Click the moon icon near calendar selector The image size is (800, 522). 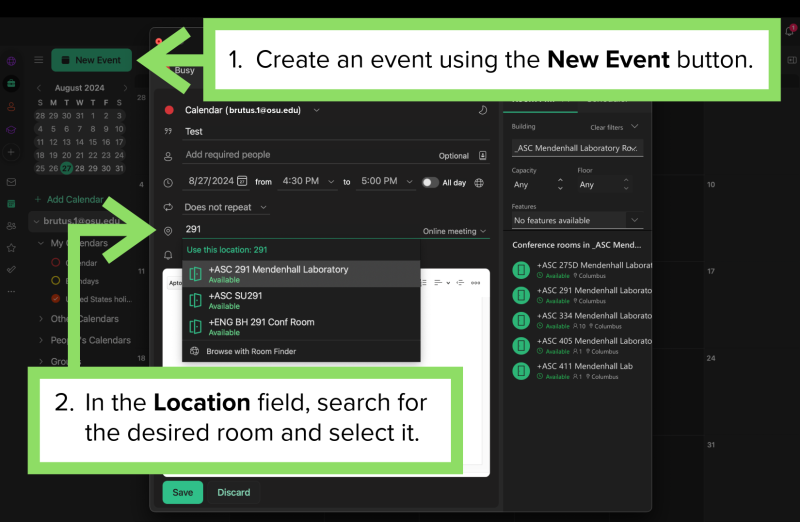point(482,110)
